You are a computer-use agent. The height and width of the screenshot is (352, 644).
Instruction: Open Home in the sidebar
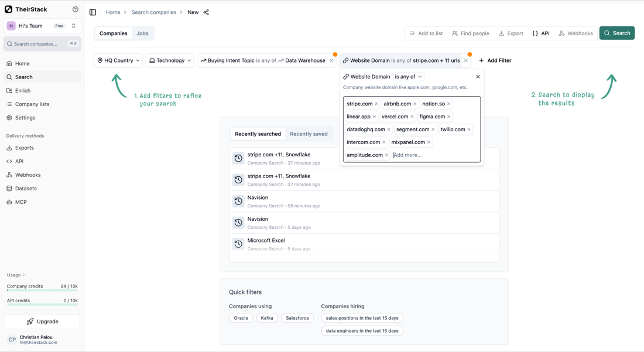42,63
